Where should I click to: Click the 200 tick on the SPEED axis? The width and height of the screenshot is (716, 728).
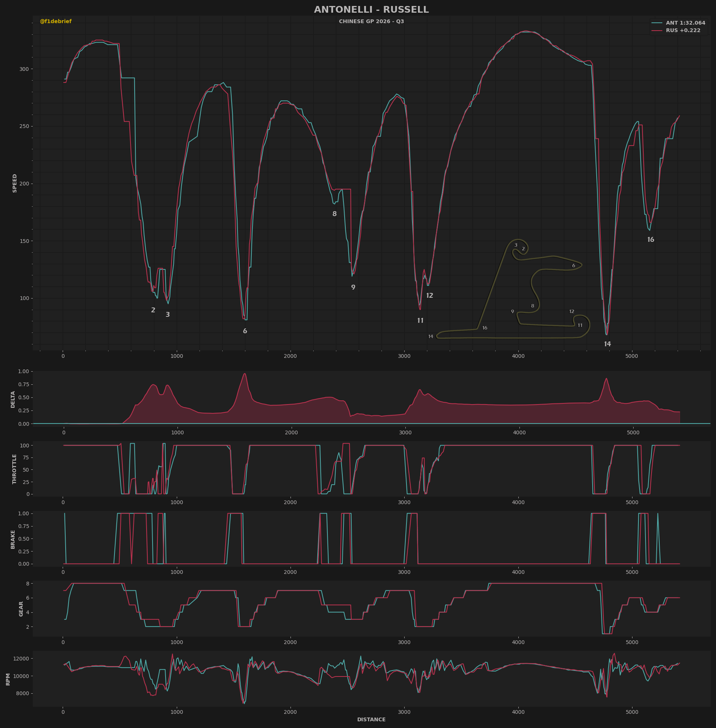(24, 184)
